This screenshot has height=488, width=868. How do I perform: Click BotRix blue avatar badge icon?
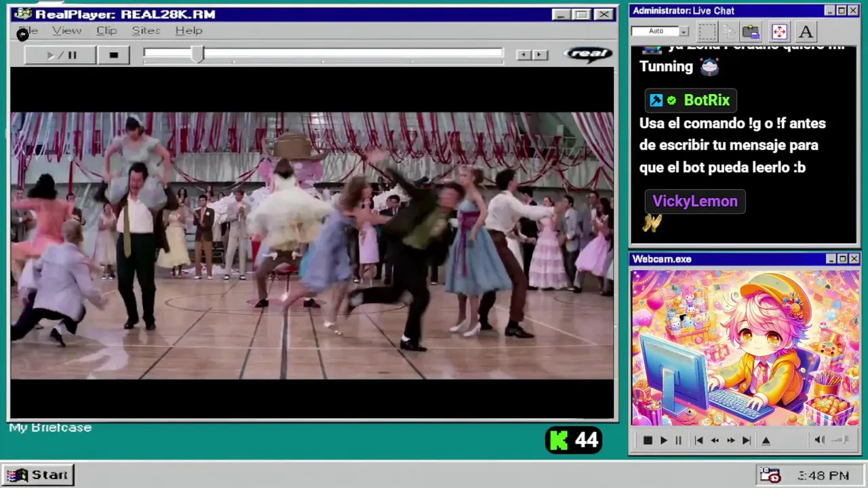tap(656, 100)
